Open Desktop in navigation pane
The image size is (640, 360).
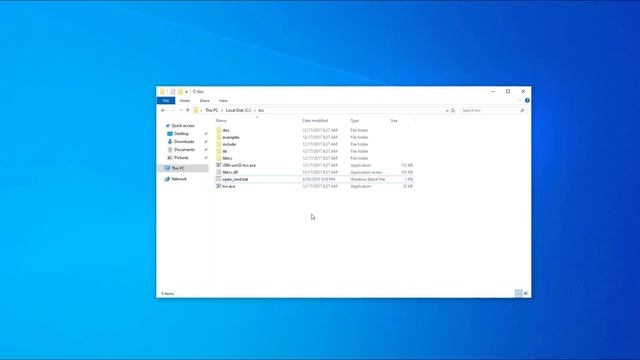(x=181, y=134)
